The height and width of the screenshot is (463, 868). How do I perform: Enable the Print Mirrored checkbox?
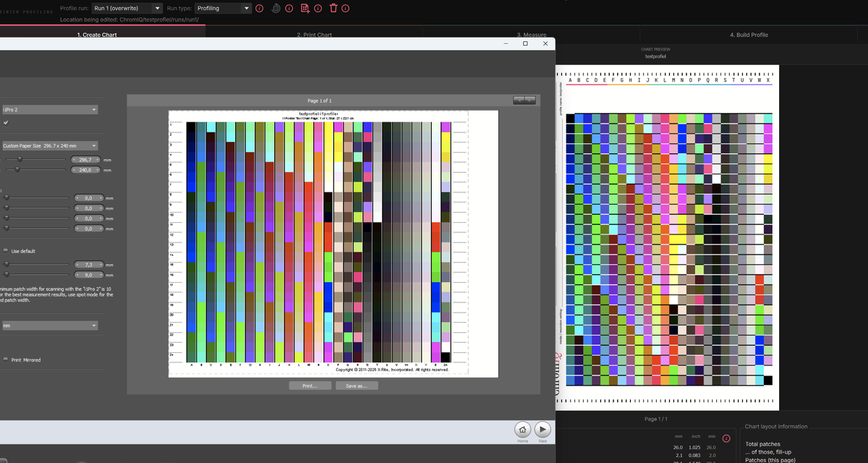pos(6,360)
